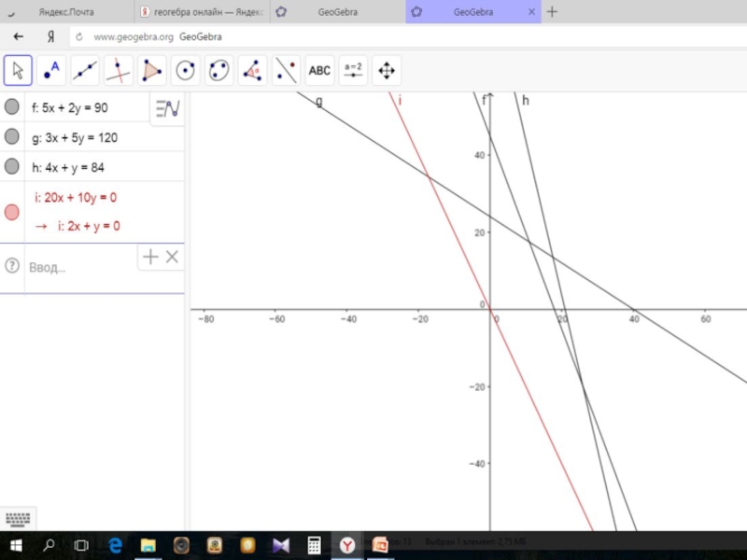Select the Circle with center tool

(x=186, y=70)
